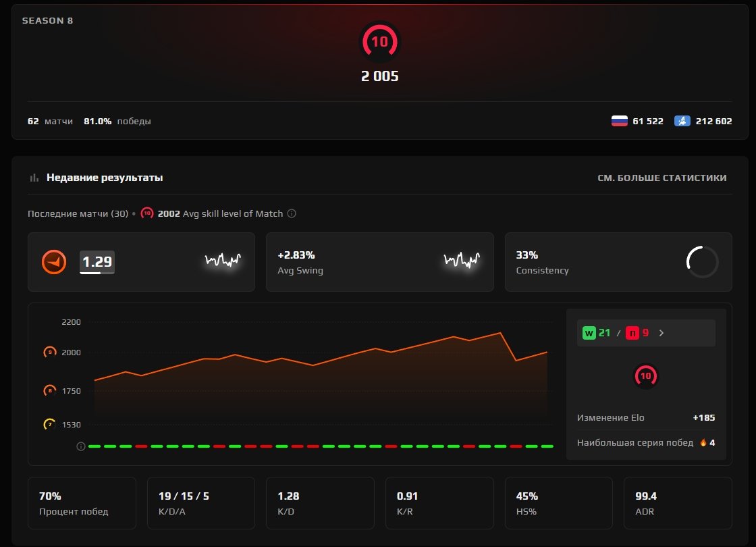The height and width of the screenshot is (547, 756).
Task: Click the +185 Elo change value
Action: pos(704,418)
